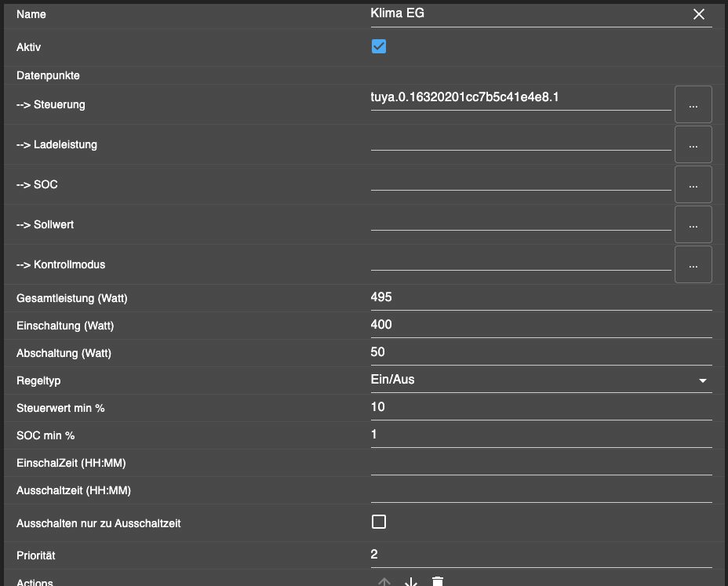The image size is (728, 586).
Task: Click the delete trash icon in Actions
Action: (x=438, y=582)
